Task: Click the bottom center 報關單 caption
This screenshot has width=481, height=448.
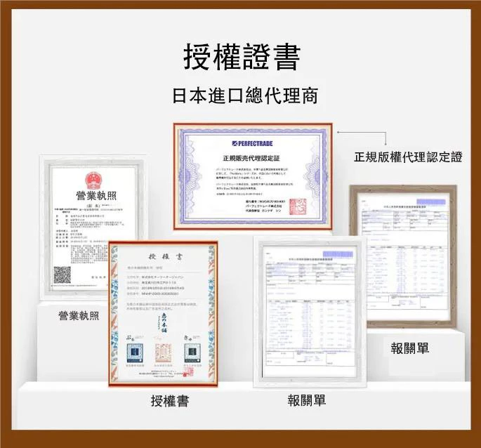Action: pos(306,400)
